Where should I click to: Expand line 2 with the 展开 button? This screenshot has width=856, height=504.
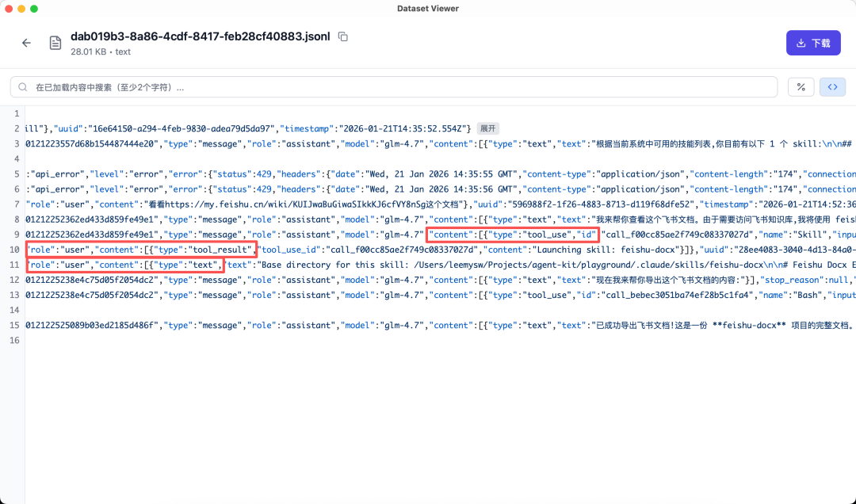[487, 128]
